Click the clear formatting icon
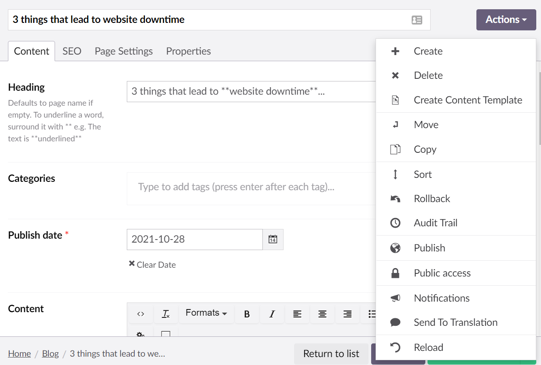The image size is (541, 365). tap(166, 314)
